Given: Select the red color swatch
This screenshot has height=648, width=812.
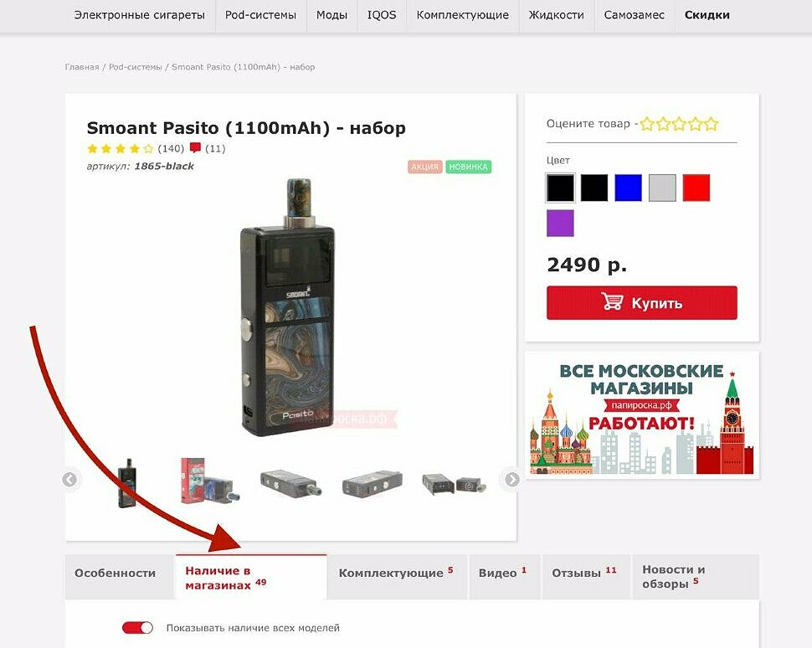Looking at the screenshot, I should click(x=696, y=188).
